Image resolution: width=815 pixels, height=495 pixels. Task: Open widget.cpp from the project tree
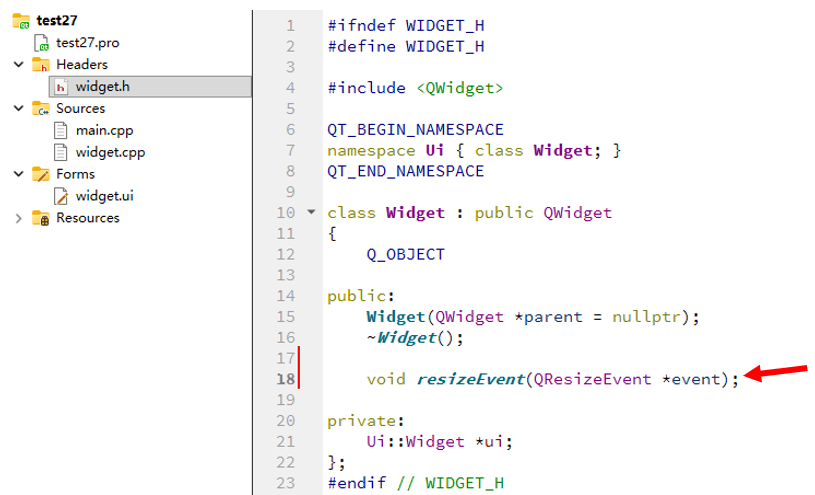(110, 152)
